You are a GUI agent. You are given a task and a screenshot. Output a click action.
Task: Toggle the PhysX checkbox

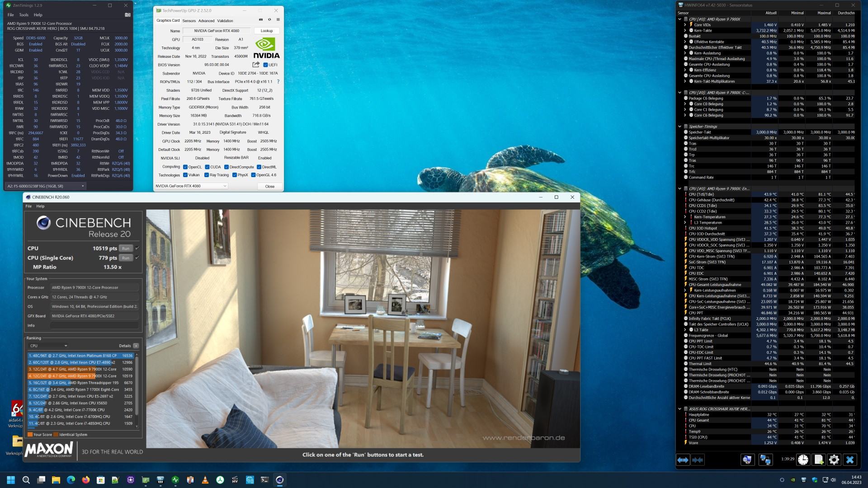point(234,175)
